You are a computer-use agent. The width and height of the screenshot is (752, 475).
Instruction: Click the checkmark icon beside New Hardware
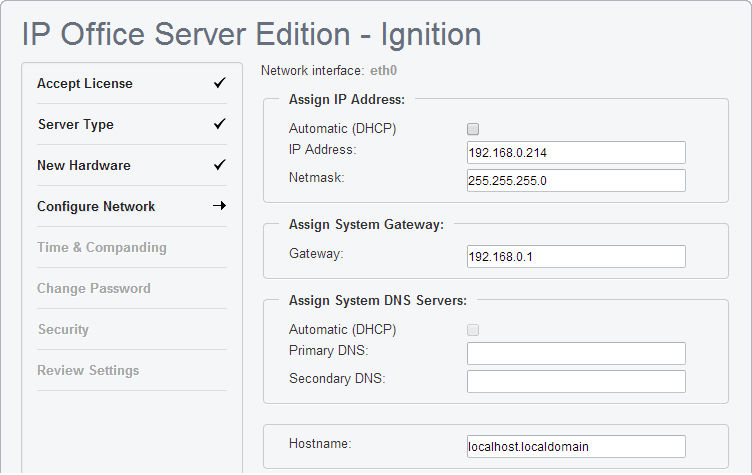(x=220, y=165)
